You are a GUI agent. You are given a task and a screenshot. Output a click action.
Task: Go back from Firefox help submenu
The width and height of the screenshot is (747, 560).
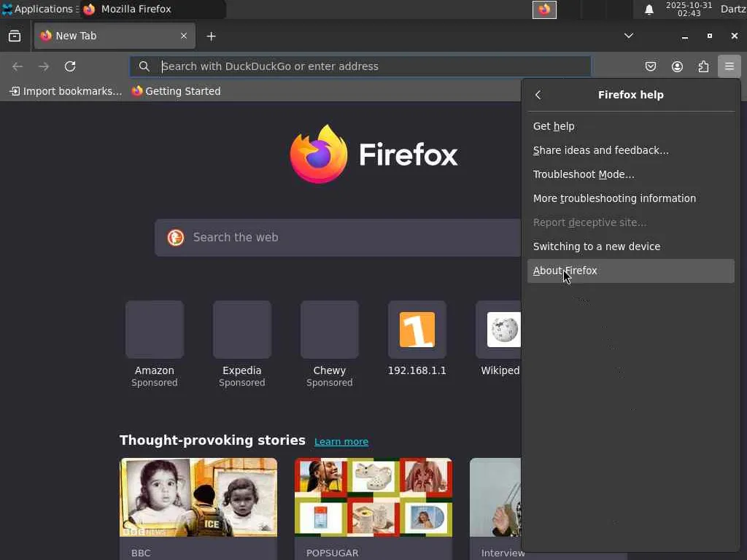pyautogui.click(x=538, y=95)
